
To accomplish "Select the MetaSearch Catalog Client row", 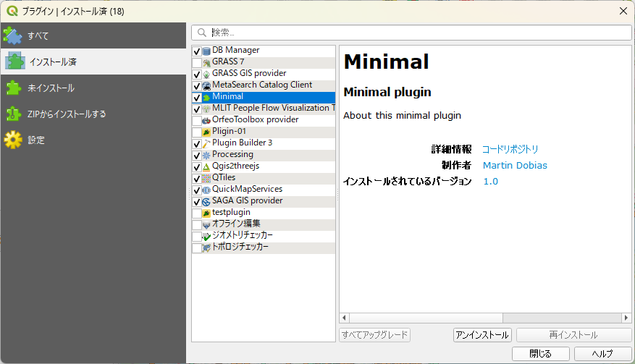I will click(264, 86).
